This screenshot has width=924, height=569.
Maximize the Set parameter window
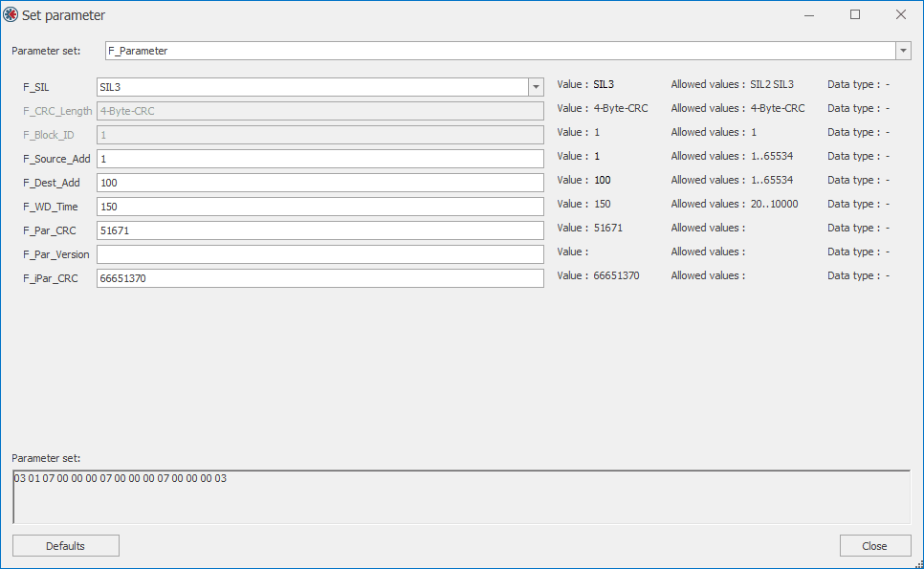tap(855, 14)
